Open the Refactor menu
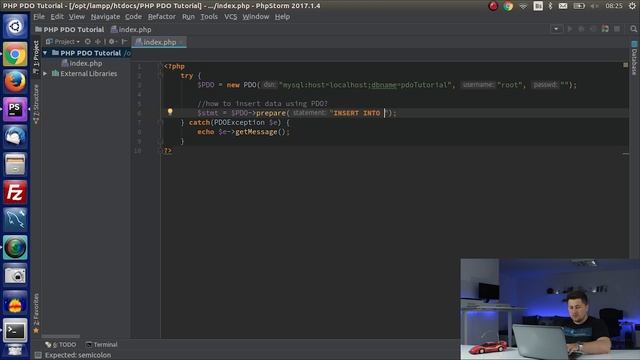Screen dimensions: 640x360 click(162, 17)
